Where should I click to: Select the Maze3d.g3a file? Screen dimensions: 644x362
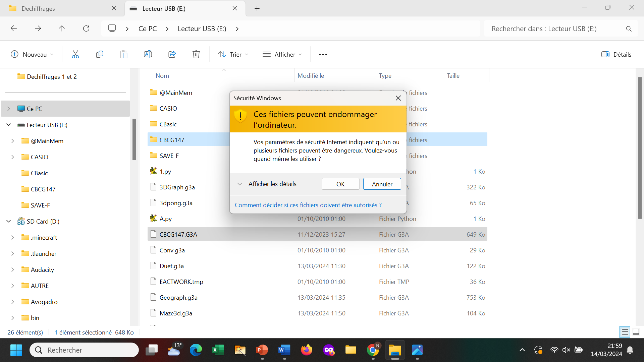317,313
